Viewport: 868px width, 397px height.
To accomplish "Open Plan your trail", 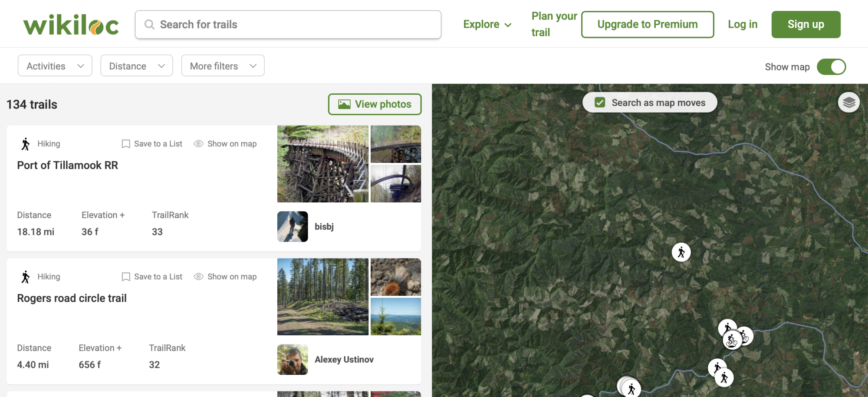I will coord(554,24).
